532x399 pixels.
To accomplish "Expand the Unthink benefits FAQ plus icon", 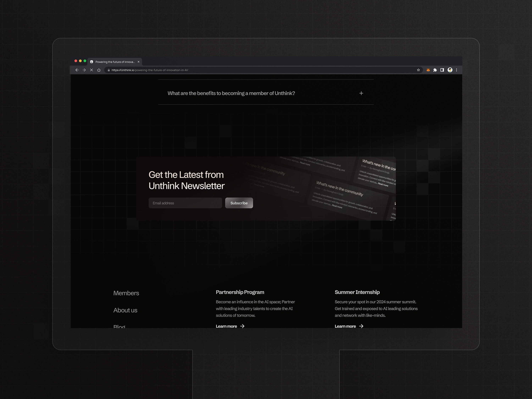I will click(x=361, y=93).
